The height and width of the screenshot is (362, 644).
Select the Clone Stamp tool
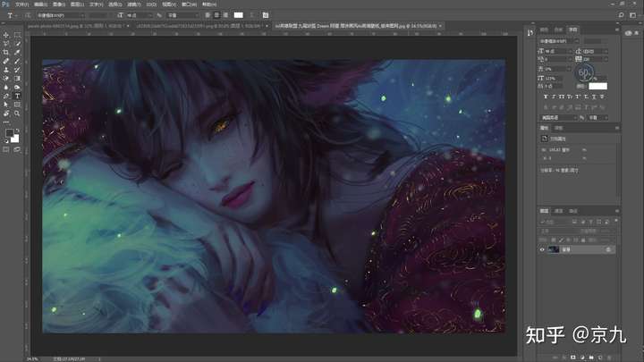5,70
